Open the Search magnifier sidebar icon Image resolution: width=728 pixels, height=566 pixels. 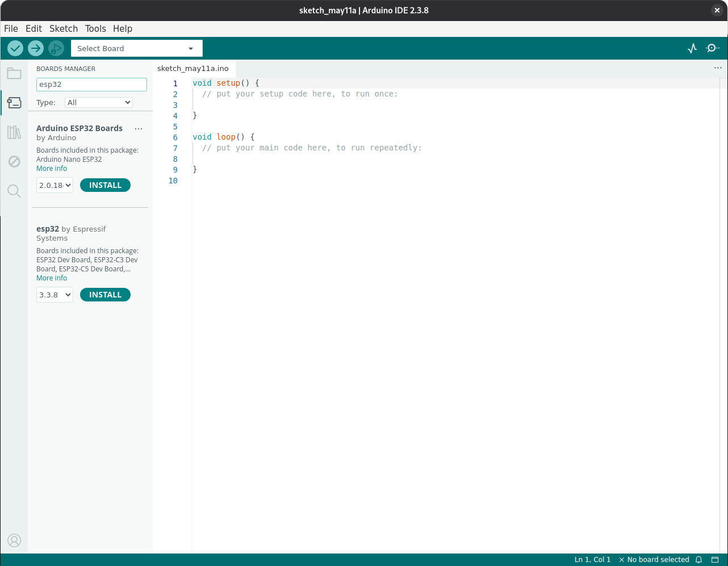[x=14, y=191]
